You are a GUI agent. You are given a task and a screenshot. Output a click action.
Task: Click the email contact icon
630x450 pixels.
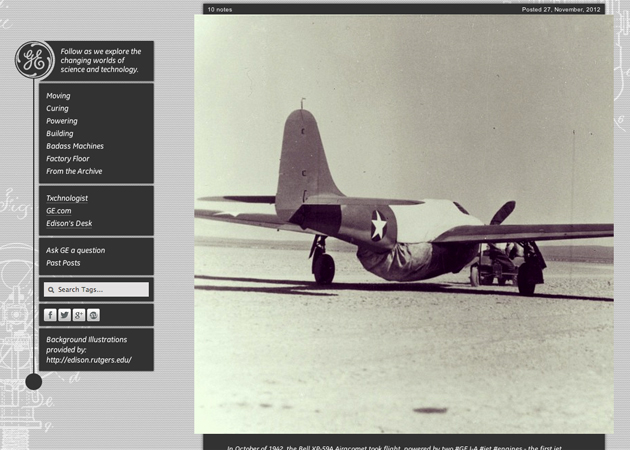click(x=93, y=315)
